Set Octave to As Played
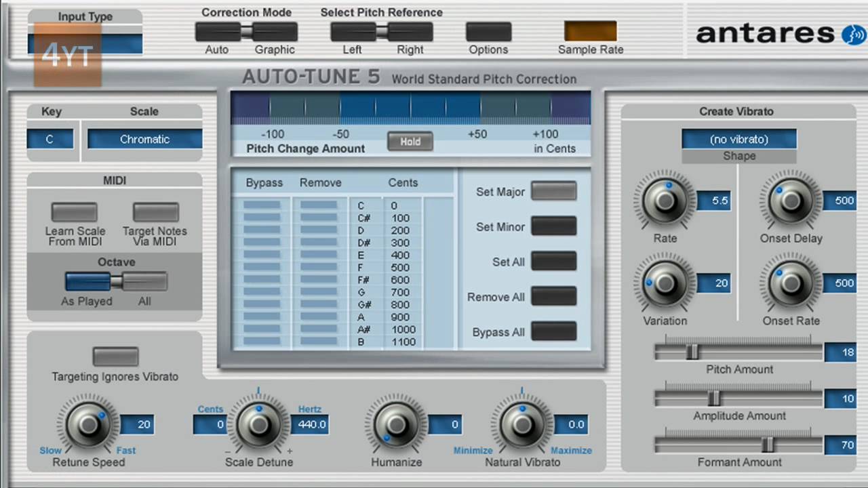This screenshot has width=868, height=488. point(87,281)
